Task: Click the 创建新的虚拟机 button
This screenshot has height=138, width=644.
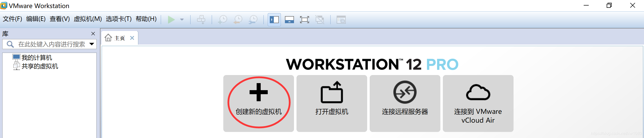Action: point(259,103)
